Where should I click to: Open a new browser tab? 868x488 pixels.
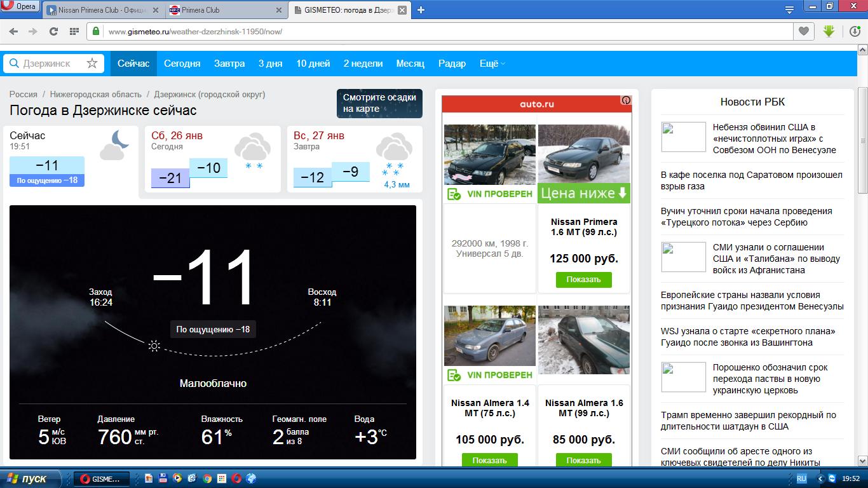[421, 10]
